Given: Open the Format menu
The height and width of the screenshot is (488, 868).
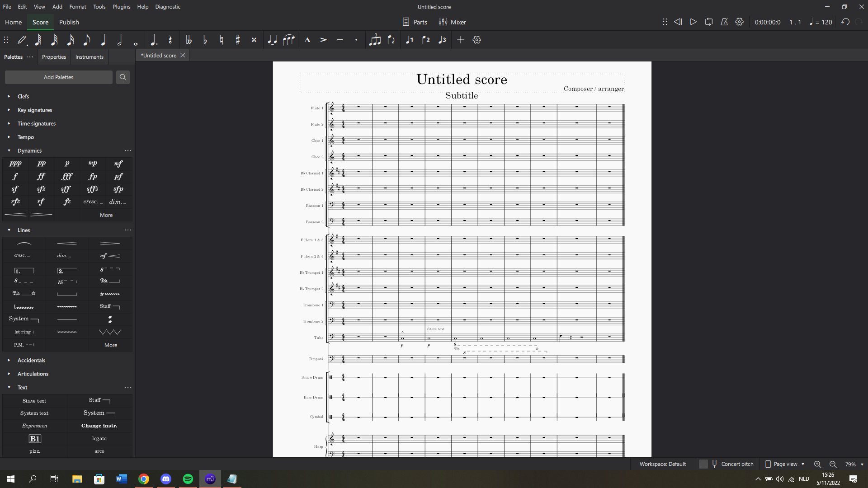Looking at the screenshot, I should pos(77,7).
